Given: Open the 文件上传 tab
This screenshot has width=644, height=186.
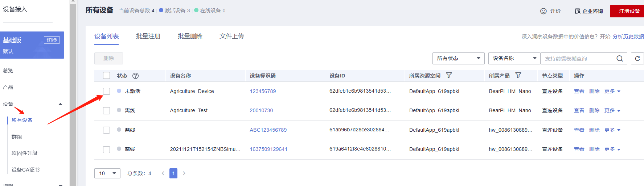Looking at the screenshot, I should [231, 36].
